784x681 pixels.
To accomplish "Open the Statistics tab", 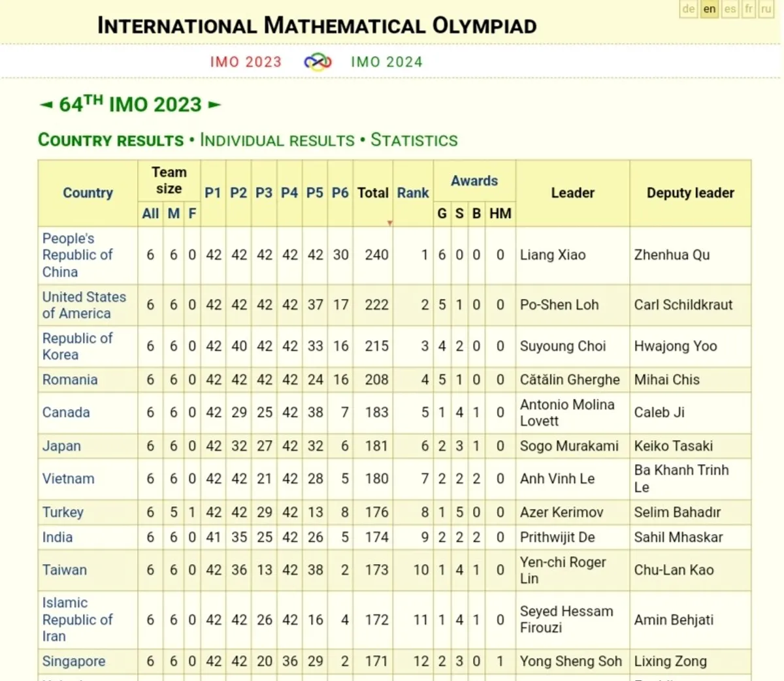I will coord(414,140).
